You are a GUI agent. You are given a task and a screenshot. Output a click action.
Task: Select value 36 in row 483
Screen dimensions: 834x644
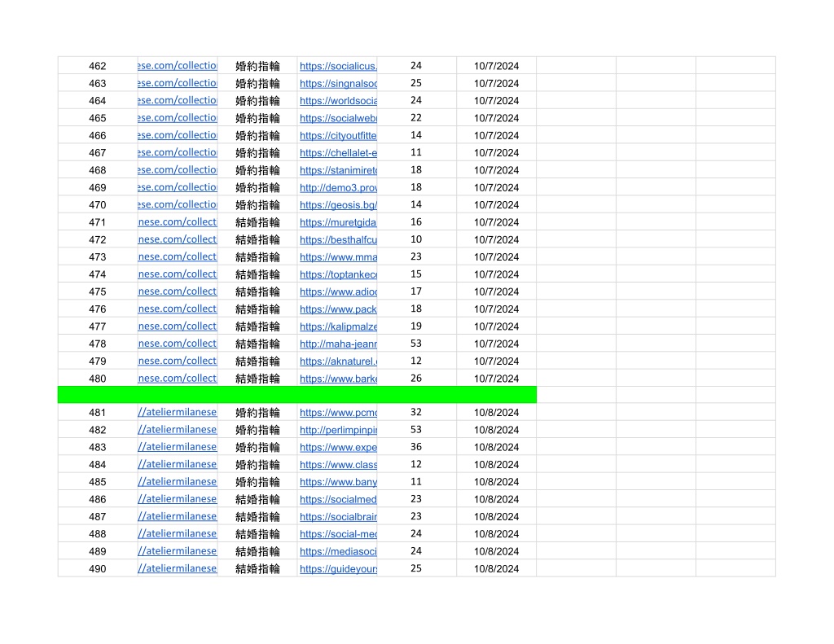416,447
